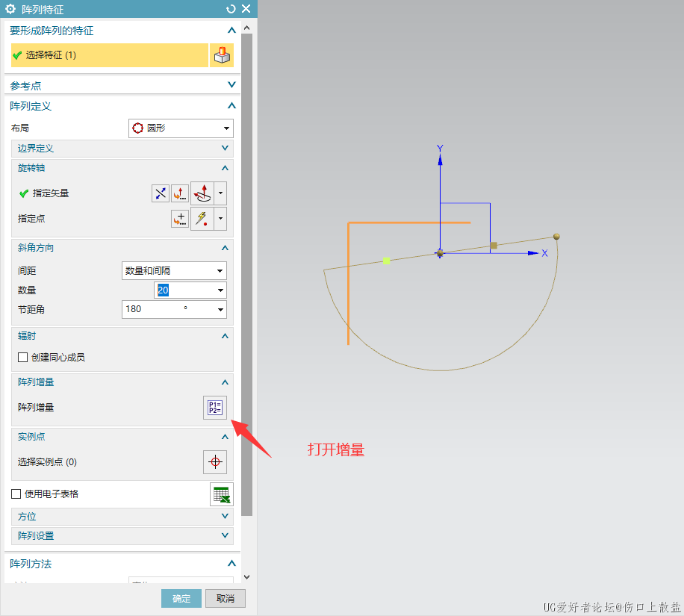Toggle the 使用电子表格 checkbox
The height and width of the screenshot is (616, 684).
click(x=16, y=494)
